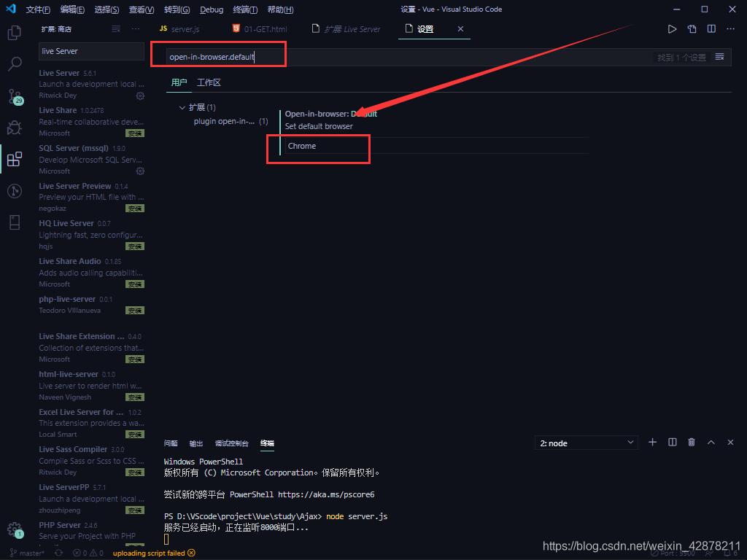Install the html-live-server extension

(x=135, y=397)
